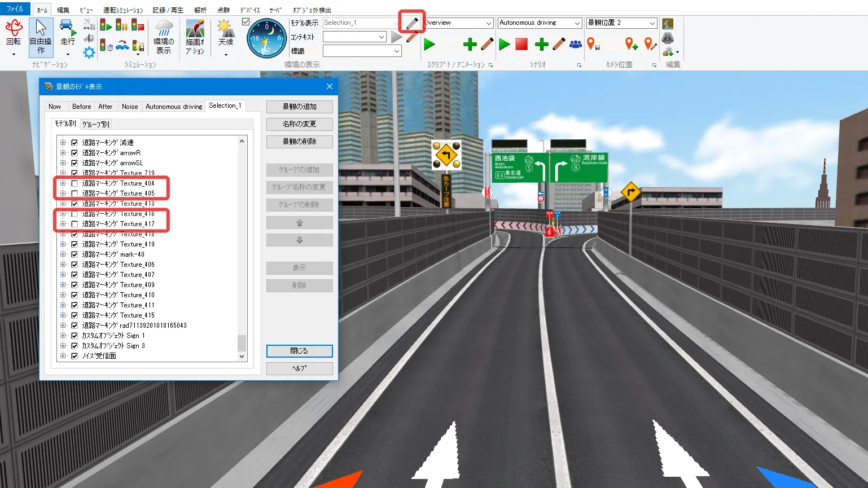Click the scenario green play button
Screen dimensions: 868x488
click(x=505, y=44)
